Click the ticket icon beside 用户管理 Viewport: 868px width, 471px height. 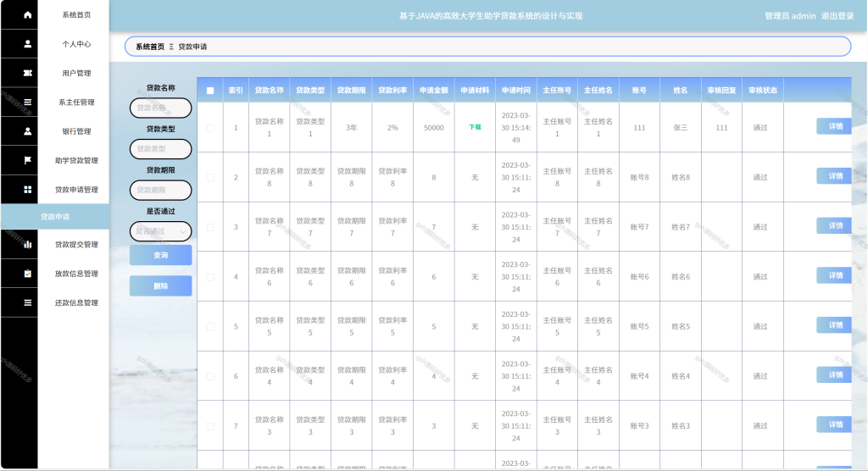click(x=28, y=73)
